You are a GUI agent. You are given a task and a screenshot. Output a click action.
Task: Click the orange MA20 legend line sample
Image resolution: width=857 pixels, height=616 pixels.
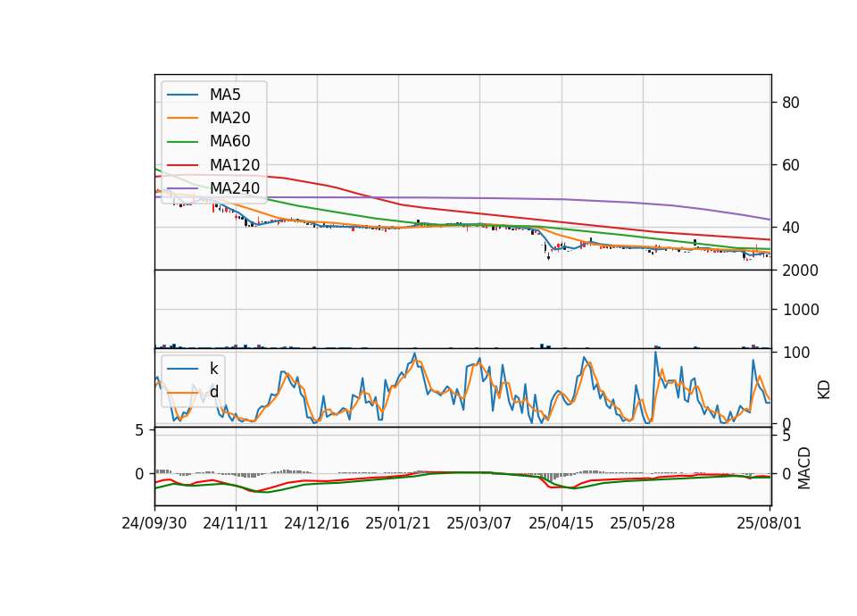(x=182, y=118)
